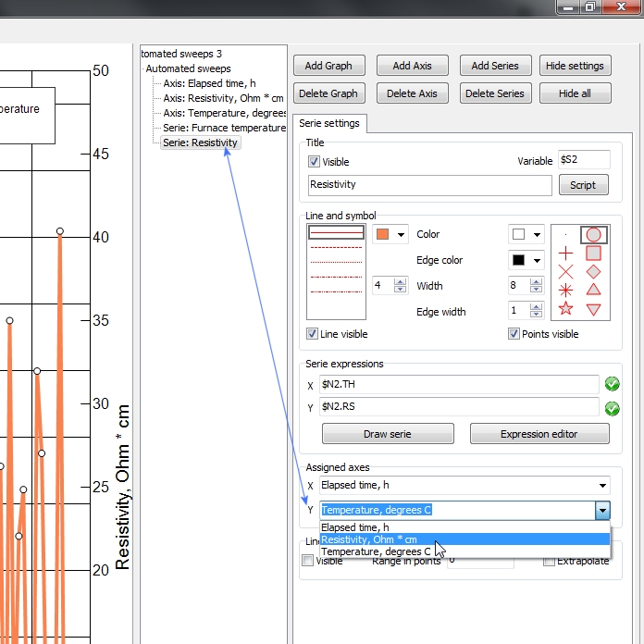Viewport: 644px width, 644px height.
Task: Click the Variable field $S2
Action: click(585, 159)
